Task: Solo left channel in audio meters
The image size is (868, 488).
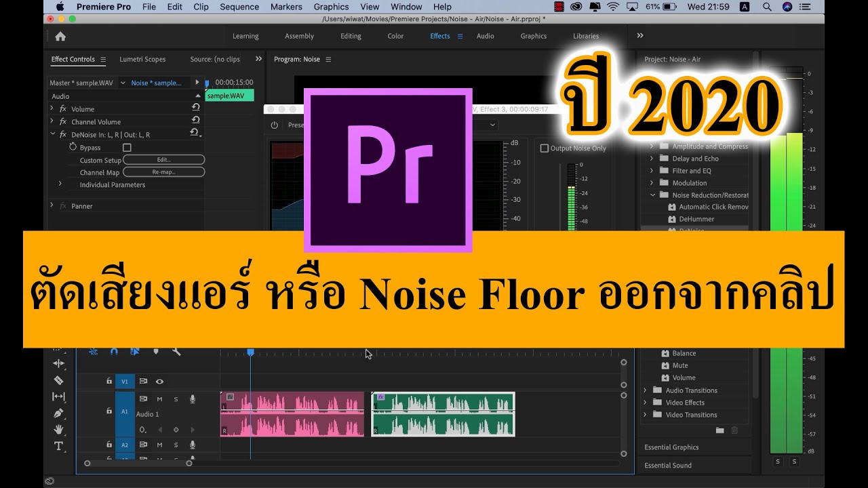Action: (778, 462)
